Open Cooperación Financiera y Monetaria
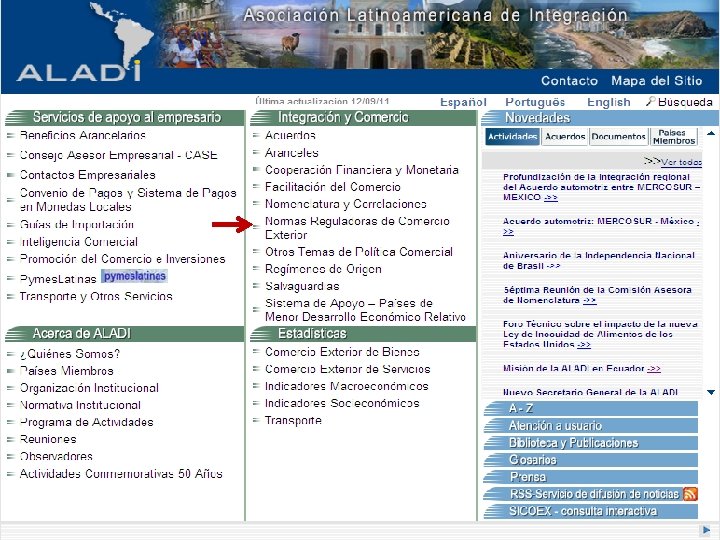720x540 pixels. point(362,170)
